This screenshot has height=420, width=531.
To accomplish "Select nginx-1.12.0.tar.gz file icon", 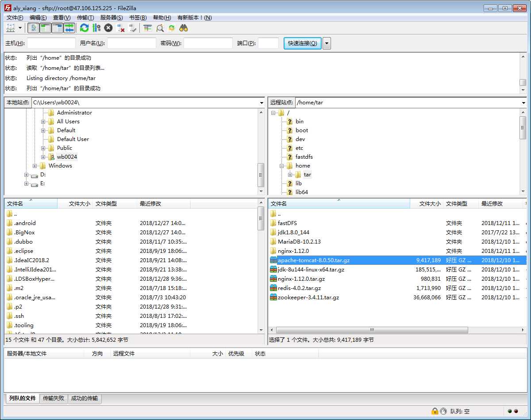I will [x=273, y=279].
